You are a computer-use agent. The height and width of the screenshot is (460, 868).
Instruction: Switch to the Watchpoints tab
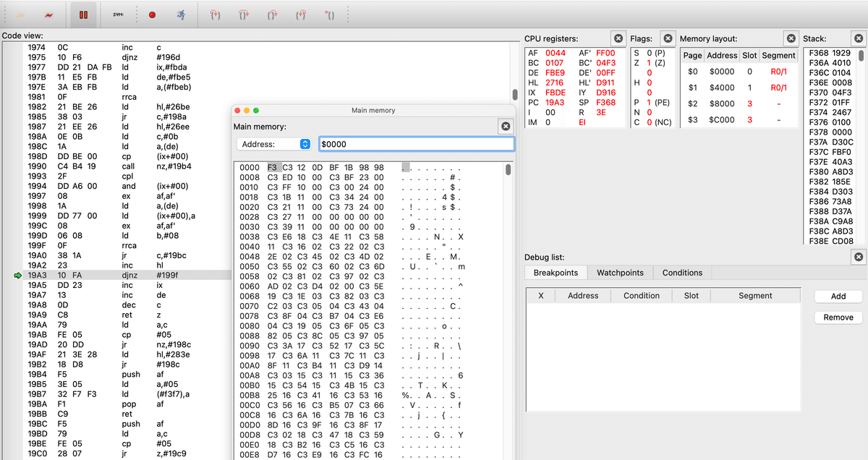coord(620,272)
